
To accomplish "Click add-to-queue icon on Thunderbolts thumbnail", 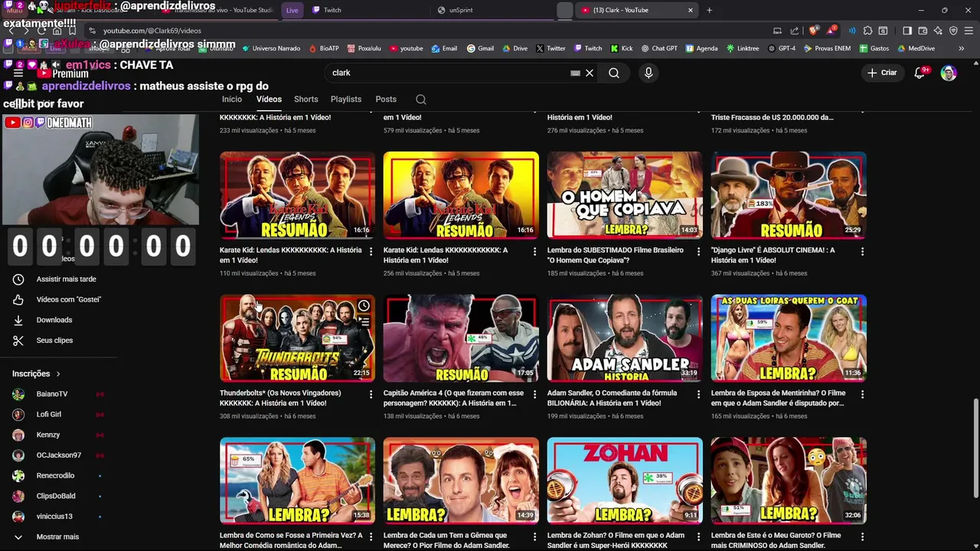I will coord(364,323).
